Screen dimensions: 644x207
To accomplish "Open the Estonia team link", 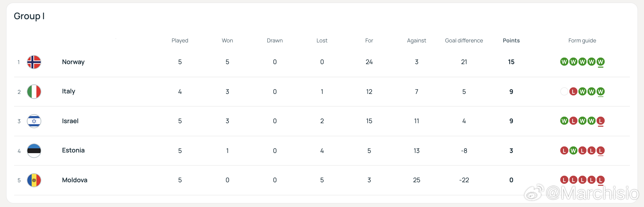I will 73,150.
